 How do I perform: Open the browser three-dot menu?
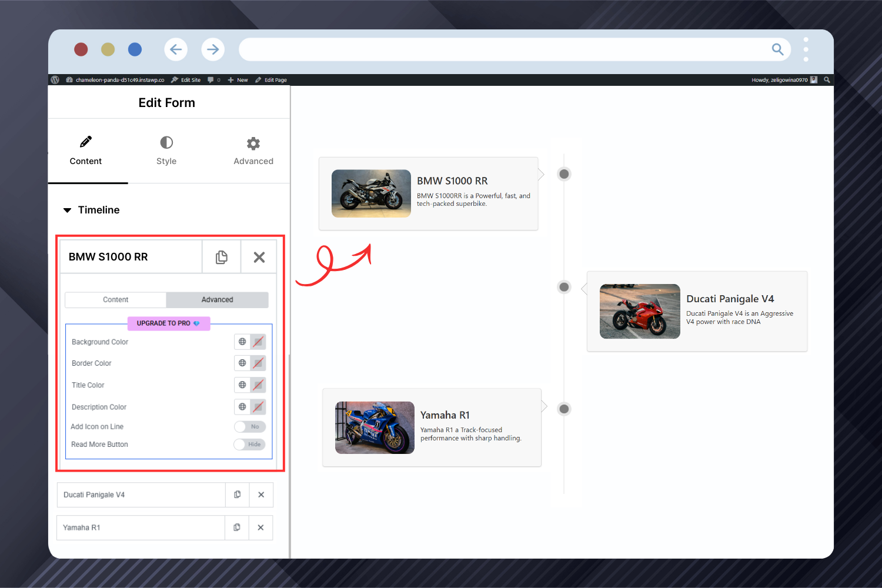(x=806, y=49)
